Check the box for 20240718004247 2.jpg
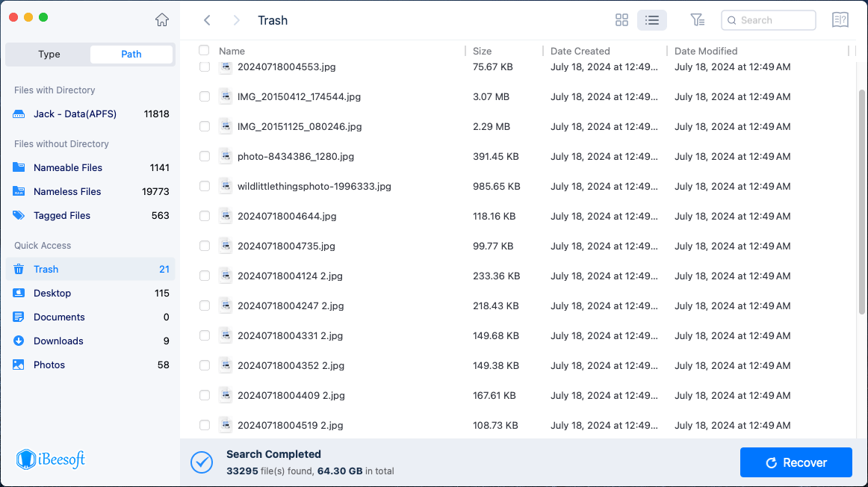Image resolution: width=868 pixels, height=487 pixels. click(205, 305)
